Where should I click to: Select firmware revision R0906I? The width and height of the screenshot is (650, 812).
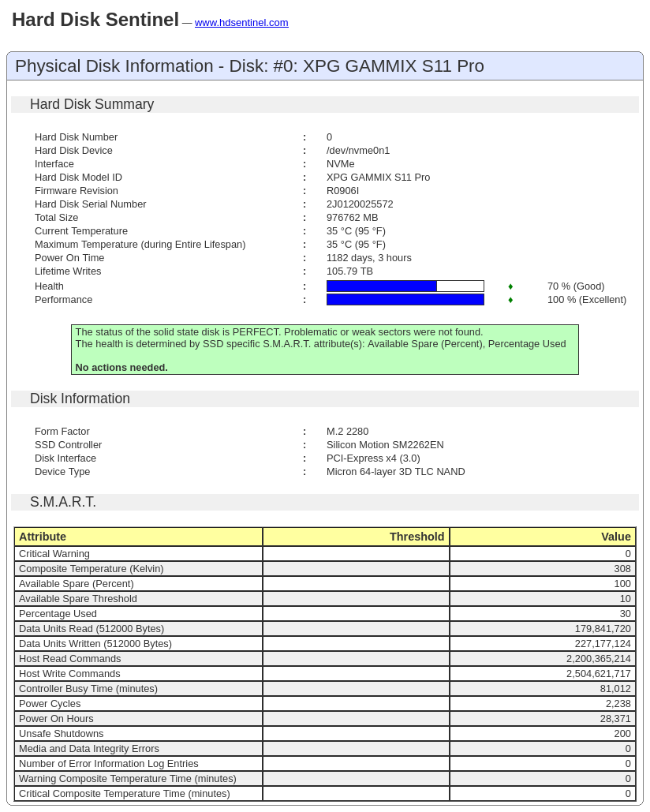(x=342, y=191)
